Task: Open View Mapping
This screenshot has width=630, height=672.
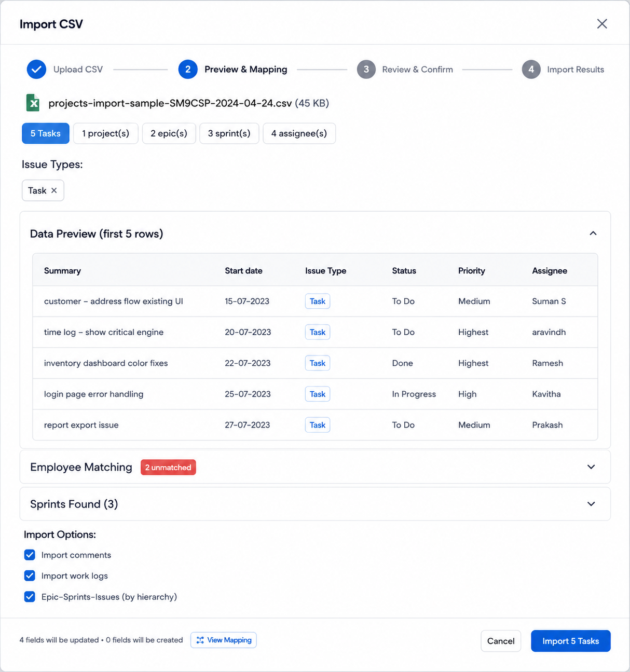Action: click(x=224, y=640)
